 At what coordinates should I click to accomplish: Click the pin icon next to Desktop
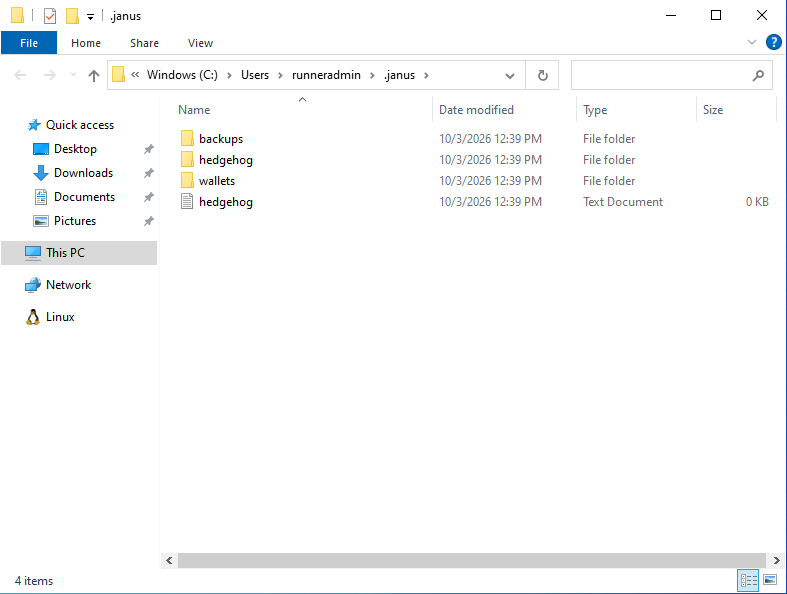(149, 149)
